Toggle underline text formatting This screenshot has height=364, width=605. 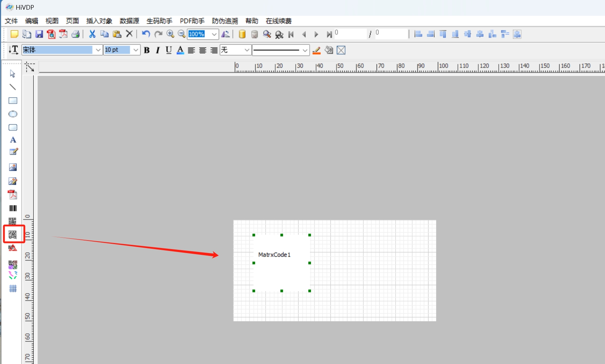click(x=169, y=50)
